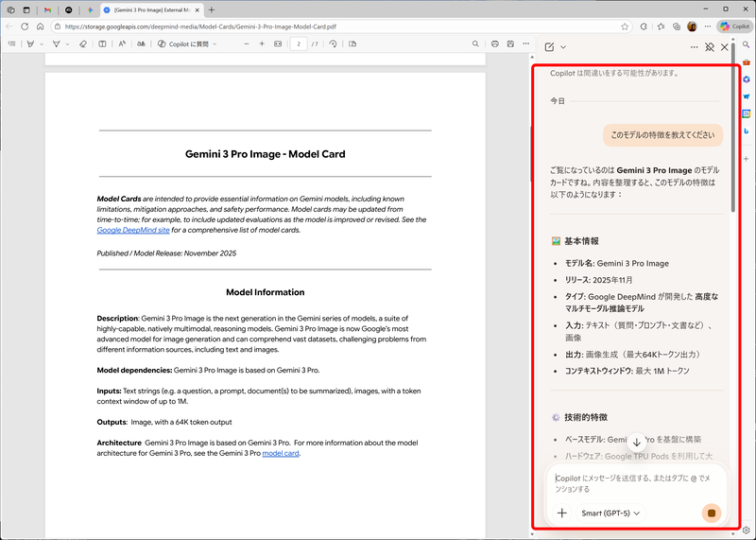
Task: Click the add text box icon
Action: pos(102,44)
